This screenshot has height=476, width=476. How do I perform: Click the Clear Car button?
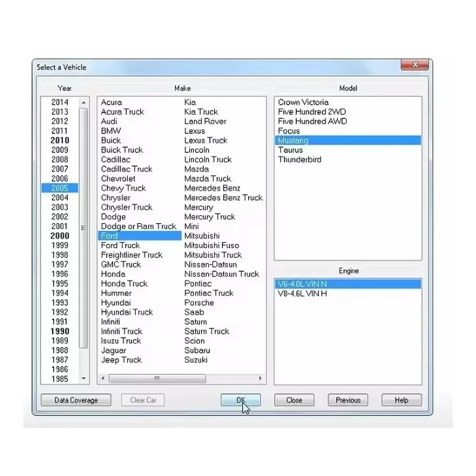143,400
